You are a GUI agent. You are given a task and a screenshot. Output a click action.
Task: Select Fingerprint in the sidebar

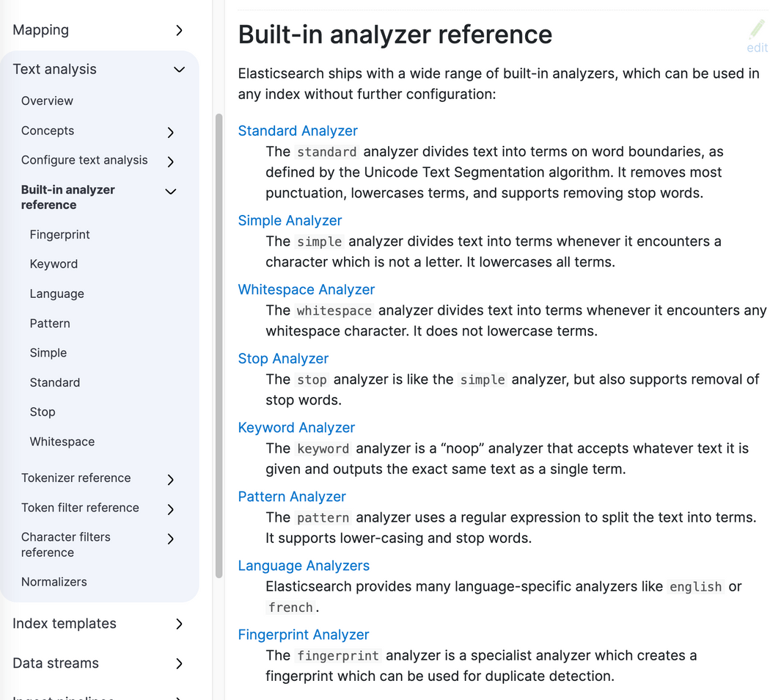pos(60,235)
